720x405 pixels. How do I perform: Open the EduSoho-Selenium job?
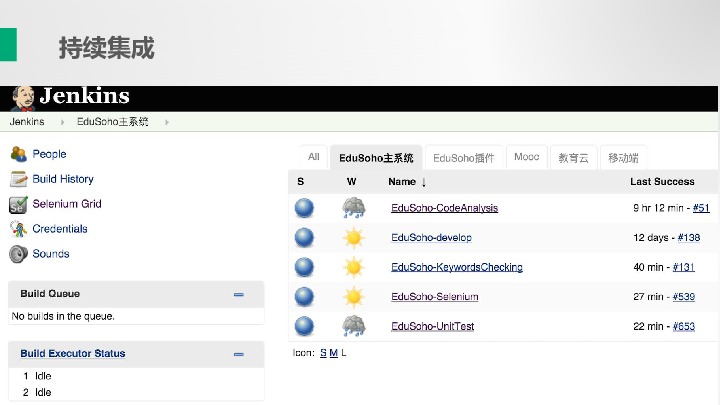tap(434, 297)
